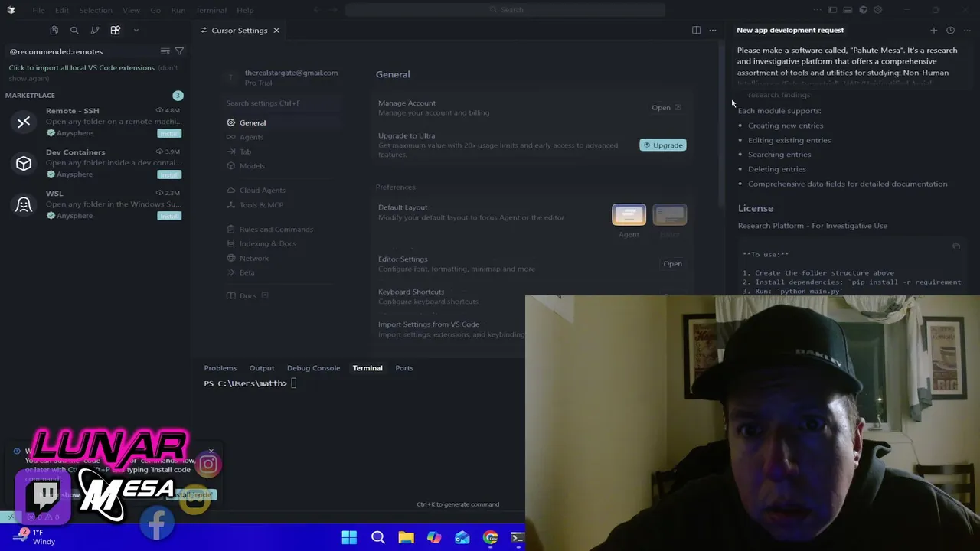Open the extensions filter funnel icon
Screen dimensions: 980x551
pyautogui.click(x=179, y=51)
